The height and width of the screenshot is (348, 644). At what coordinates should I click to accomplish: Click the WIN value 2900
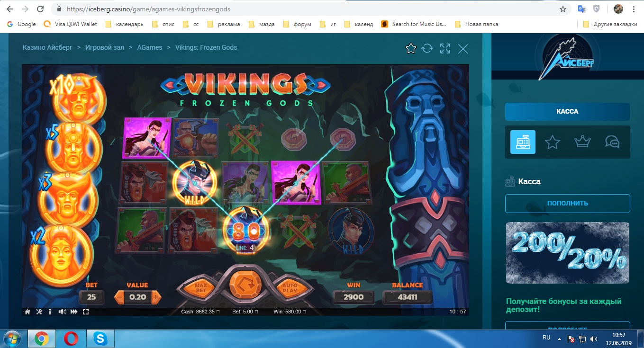[354, 297]
